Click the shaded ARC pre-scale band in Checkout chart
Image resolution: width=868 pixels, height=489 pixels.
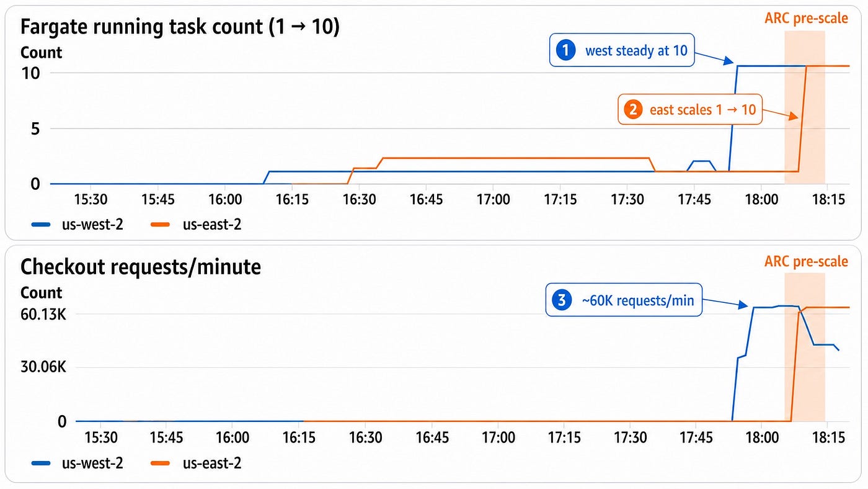(x=805, y=348)
